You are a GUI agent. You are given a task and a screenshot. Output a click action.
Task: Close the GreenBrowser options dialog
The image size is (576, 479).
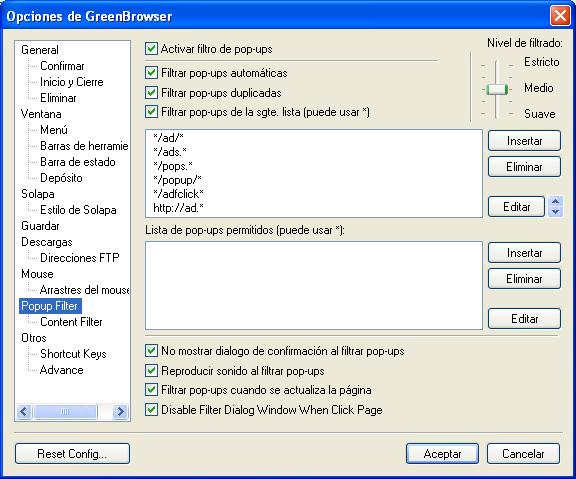[560, 16]
